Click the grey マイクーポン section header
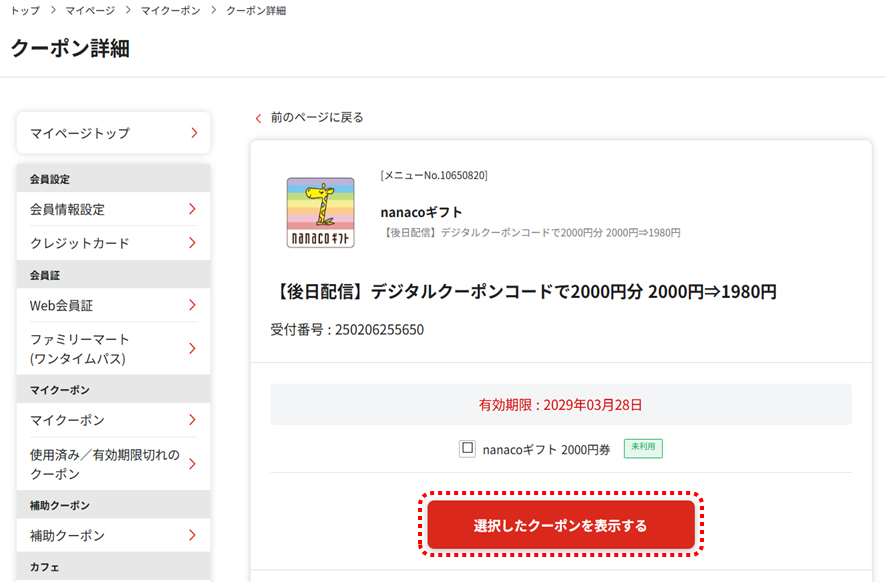 [114, 389]
